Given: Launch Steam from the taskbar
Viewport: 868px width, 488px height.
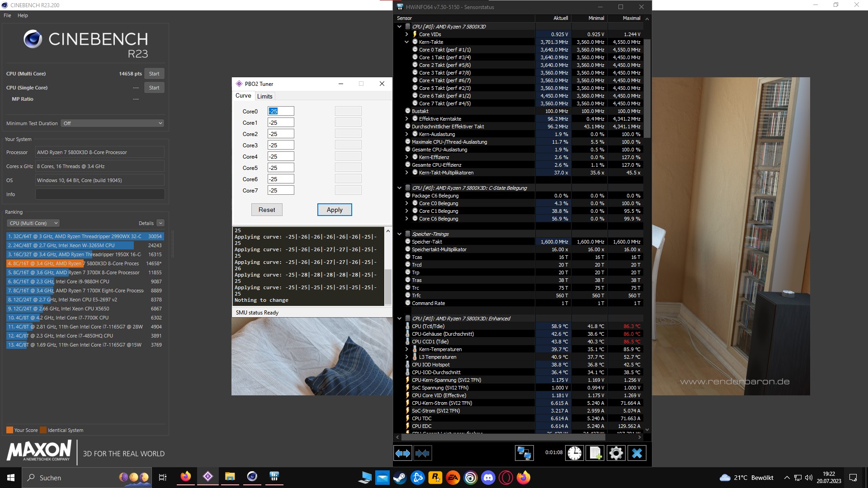Looking at the screenshot, I should tap(400, 478).
